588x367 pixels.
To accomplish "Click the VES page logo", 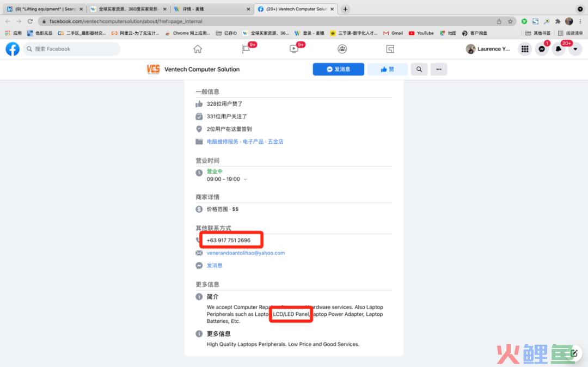I will coord(153,69).
